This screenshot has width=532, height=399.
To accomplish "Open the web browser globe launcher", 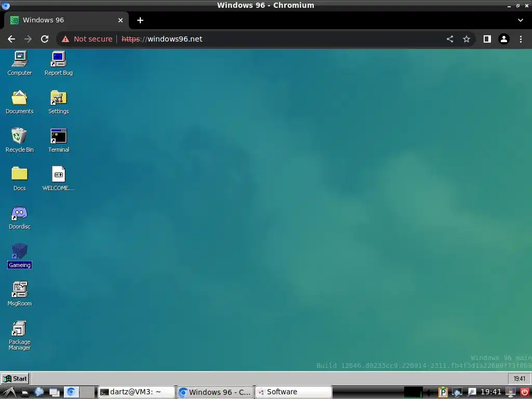I will coord(38,392).
